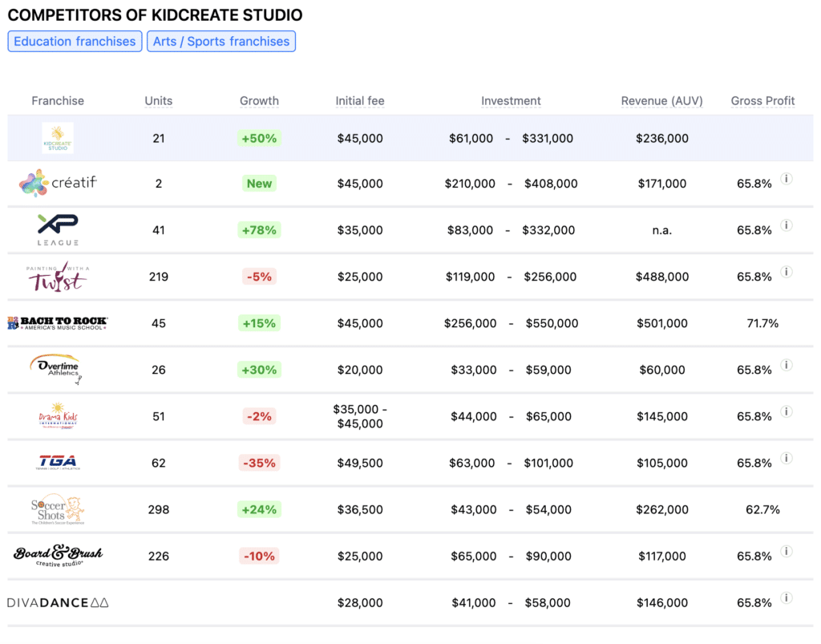Open the Board & Brush logo
The image size is (821, 644).
[58, 556]
